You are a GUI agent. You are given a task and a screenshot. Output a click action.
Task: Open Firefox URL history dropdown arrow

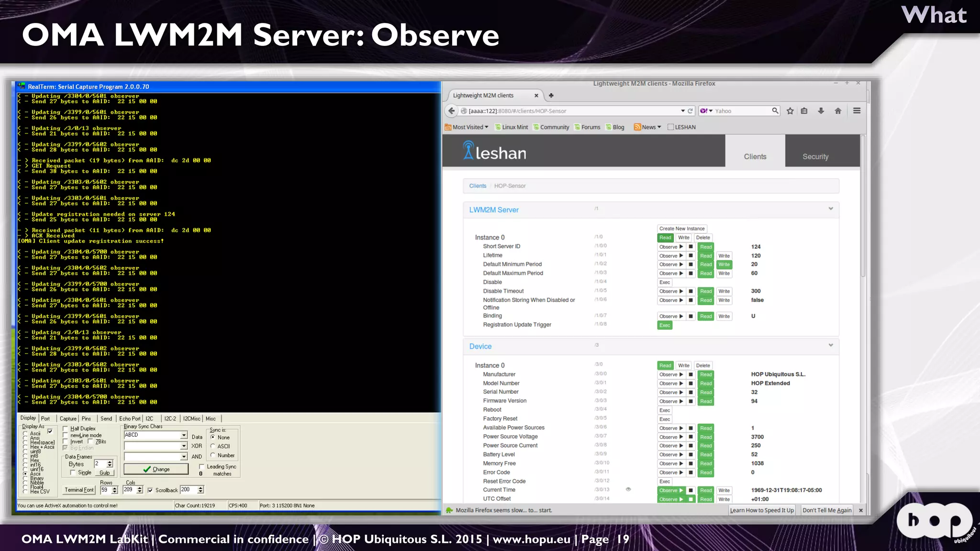683,111
